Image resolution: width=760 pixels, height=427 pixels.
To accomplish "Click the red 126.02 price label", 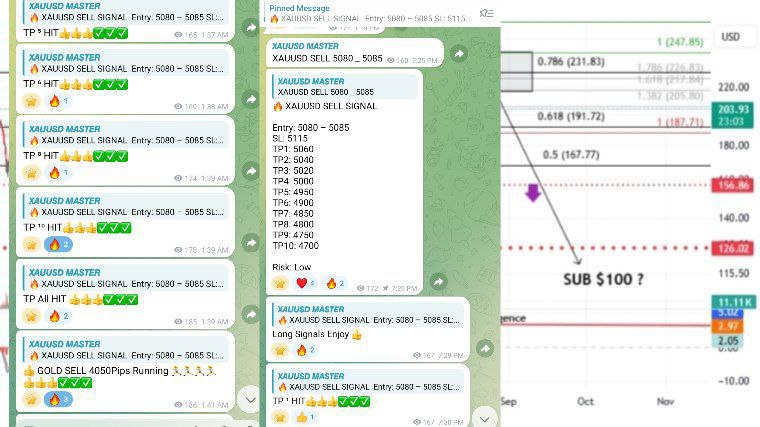I will (x=732, y=249).
